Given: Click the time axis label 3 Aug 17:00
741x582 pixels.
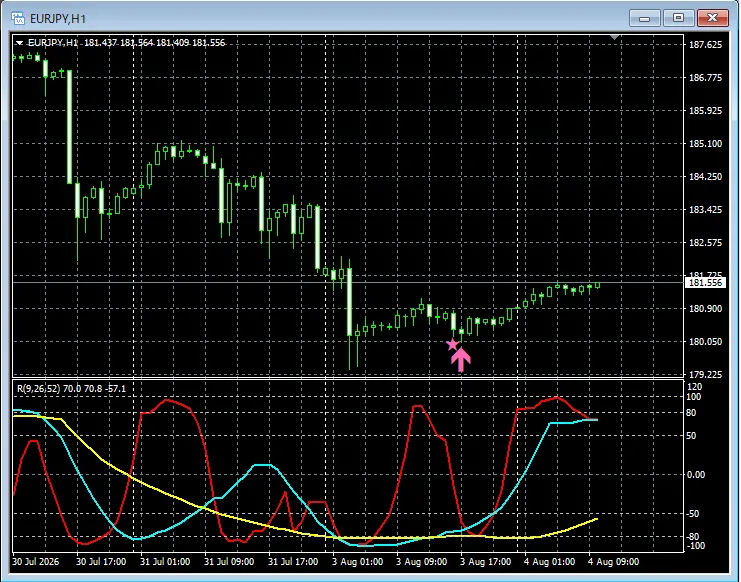Looking at the screenshot, I should [x=485, y=562].
